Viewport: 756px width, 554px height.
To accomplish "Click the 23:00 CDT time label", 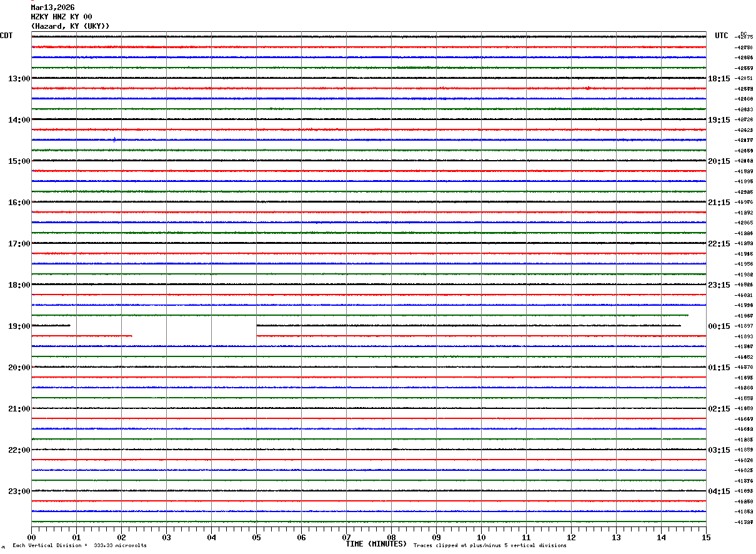I will [19, 491].
